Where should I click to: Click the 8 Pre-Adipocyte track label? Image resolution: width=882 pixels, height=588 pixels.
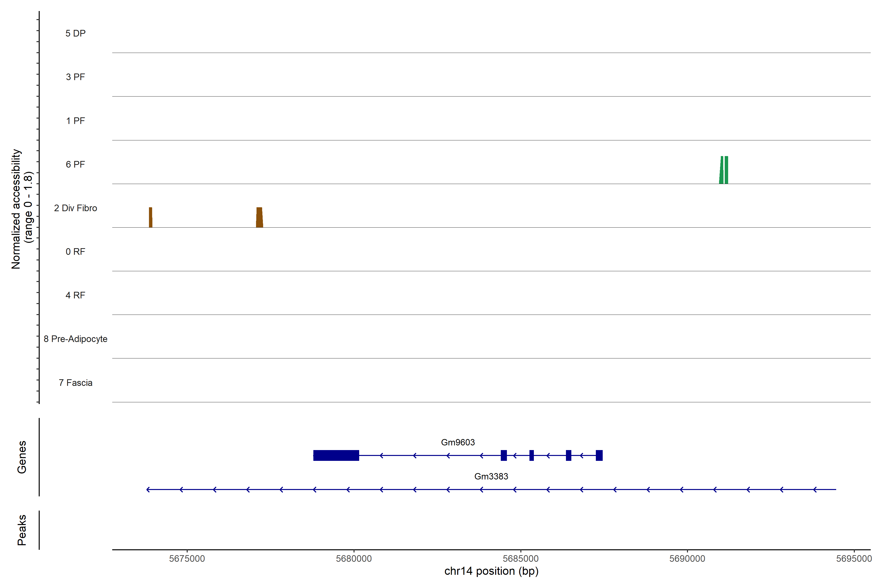(x=75, y=339)
